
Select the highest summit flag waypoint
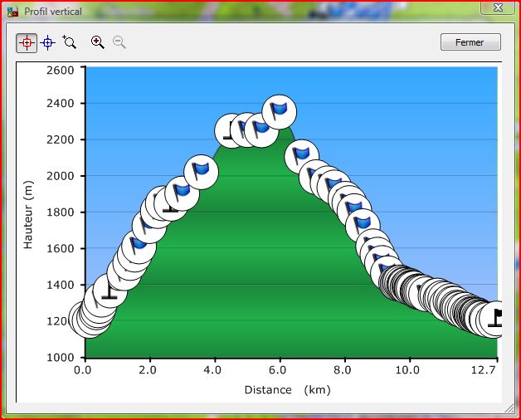point(280,110)
